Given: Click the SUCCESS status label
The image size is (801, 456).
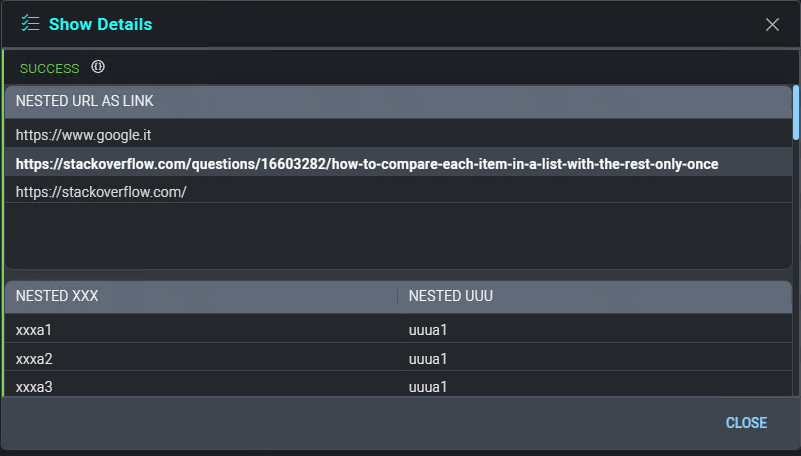Looking at the screenshot, I should click(x=49, y=69).
